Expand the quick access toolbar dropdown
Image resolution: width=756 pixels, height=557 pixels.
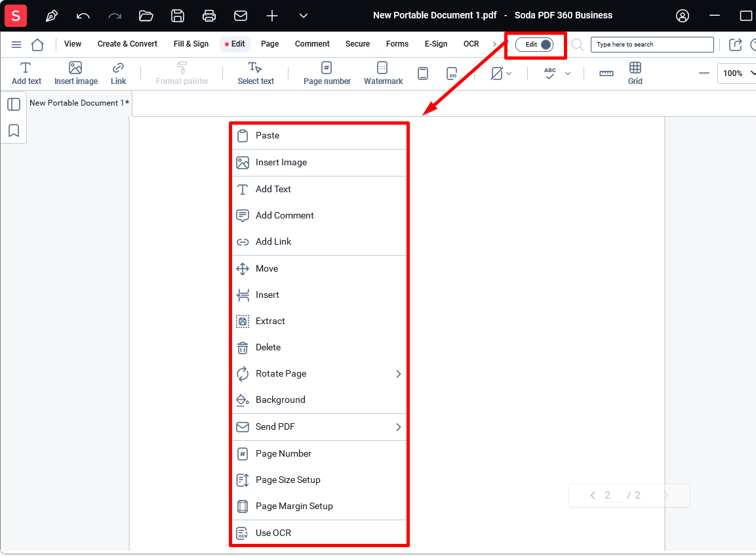click(304, 16)
